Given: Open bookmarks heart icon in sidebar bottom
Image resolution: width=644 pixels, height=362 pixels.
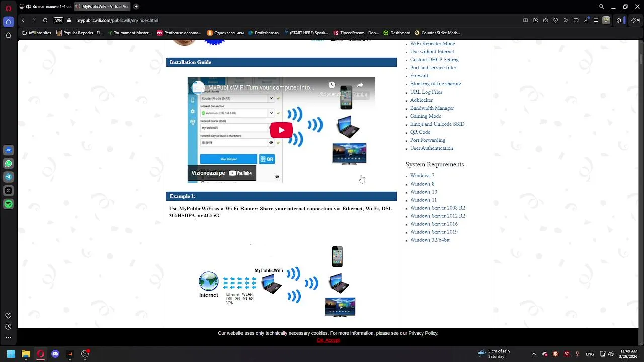Looking at the screenshot, I should 8,316.
